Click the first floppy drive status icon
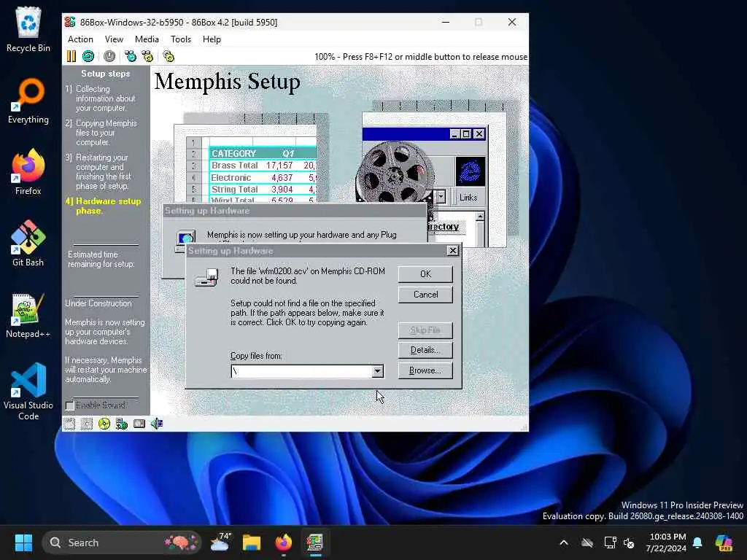Screen dimensions: 747x560 point(69,424)
